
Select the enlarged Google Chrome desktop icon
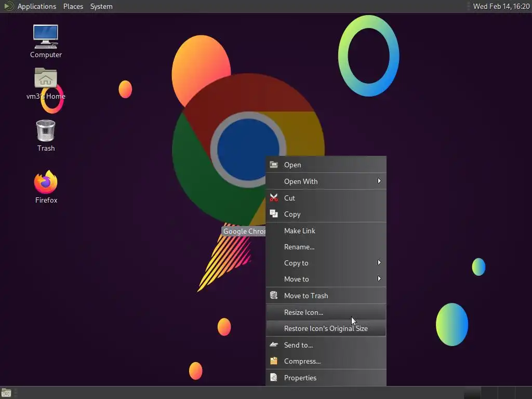(248, 150)
